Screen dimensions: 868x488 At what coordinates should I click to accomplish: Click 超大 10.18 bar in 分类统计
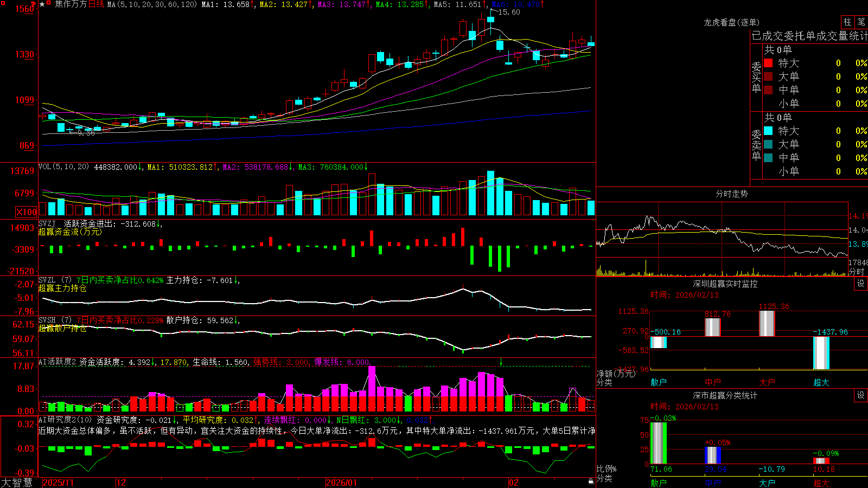(x=821, y=461)
